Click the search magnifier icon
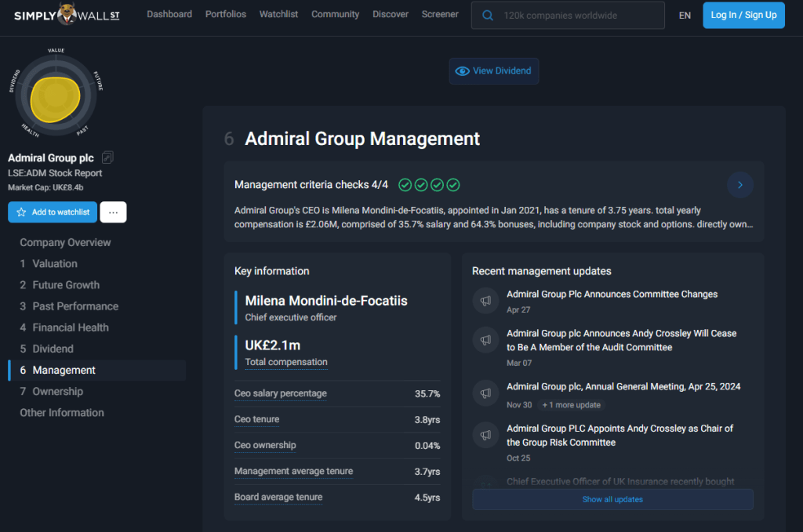Screen dimensions: 803x532 [488, 15]
